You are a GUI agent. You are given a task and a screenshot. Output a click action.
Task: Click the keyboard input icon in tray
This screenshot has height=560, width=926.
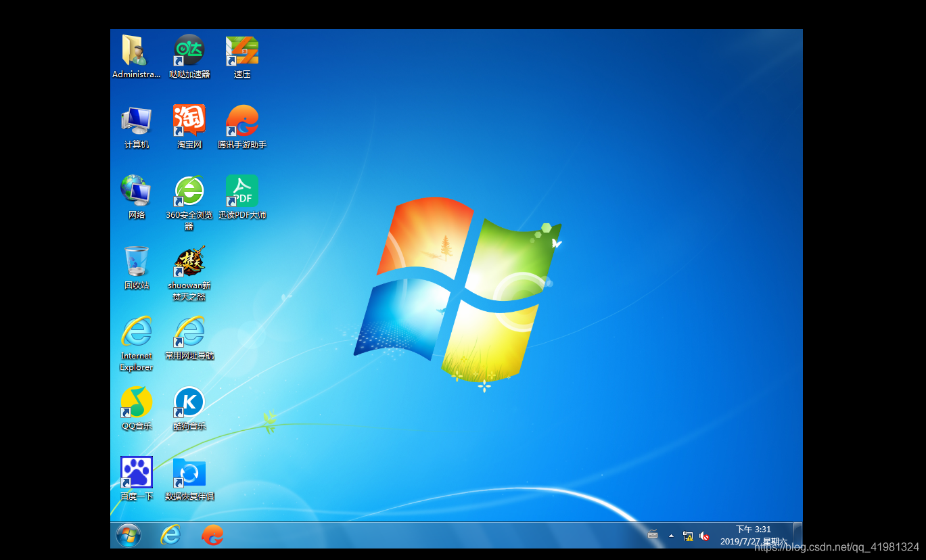click(653, 535)
